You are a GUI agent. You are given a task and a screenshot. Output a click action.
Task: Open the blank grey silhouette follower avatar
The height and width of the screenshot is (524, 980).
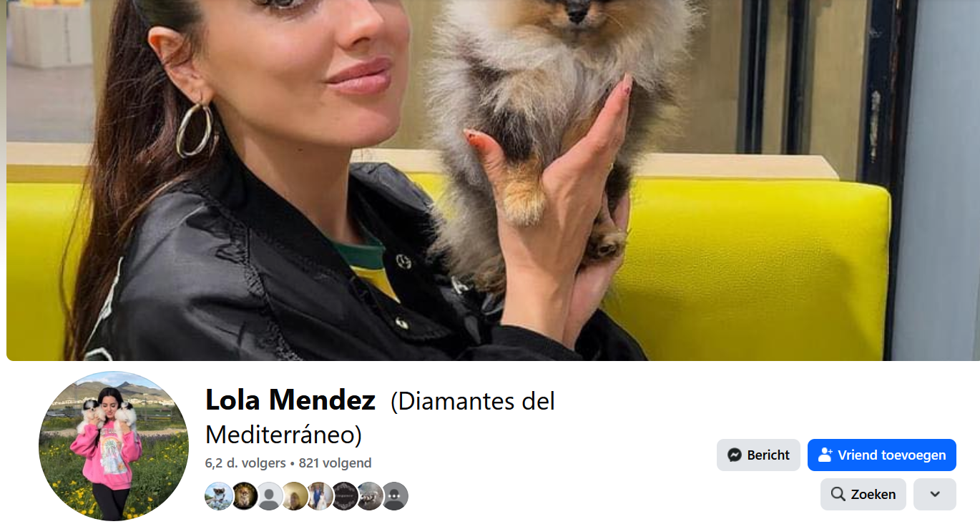pyautogui.click(x=269, y=496)
